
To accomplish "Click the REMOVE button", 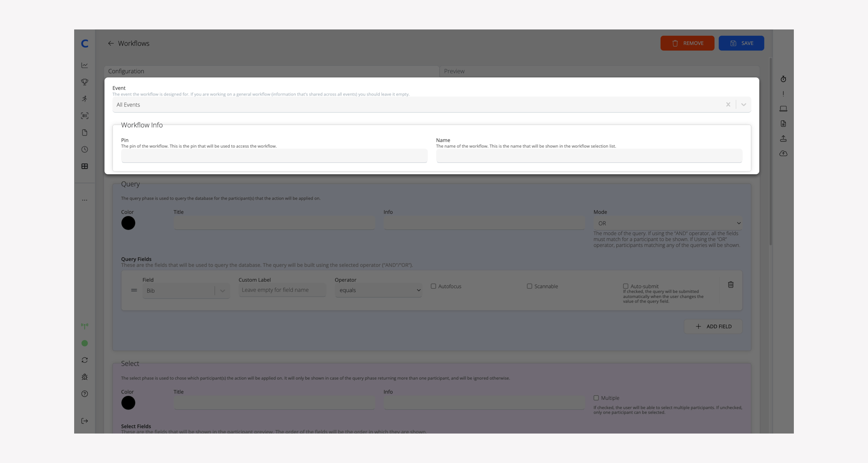I will tap(687, 43).
